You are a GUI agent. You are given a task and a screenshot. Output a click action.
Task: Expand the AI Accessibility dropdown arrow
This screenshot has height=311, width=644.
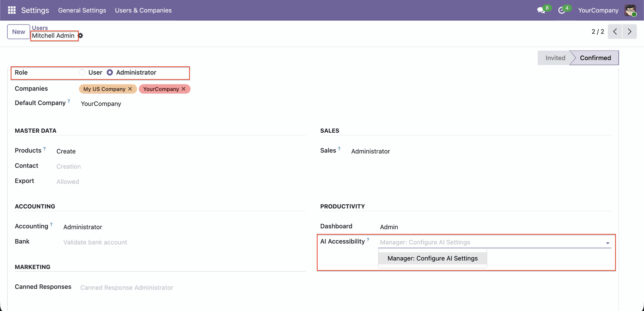pyautogui.click(x=607, y=243)
